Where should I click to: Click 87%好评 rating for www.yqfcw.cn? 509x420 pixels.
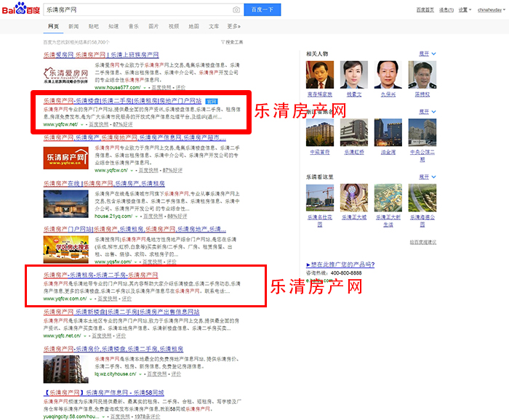pyautogui.click(x=172, y=170)
